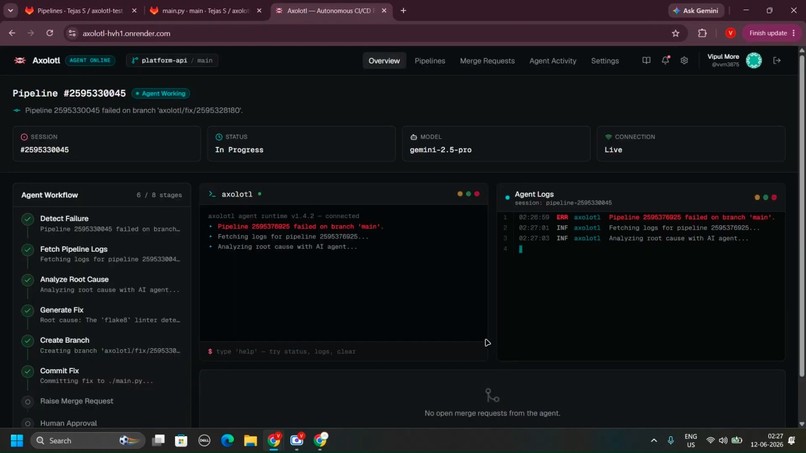
Task: Click the green dot in Agent Logs header
Action: 765,197
